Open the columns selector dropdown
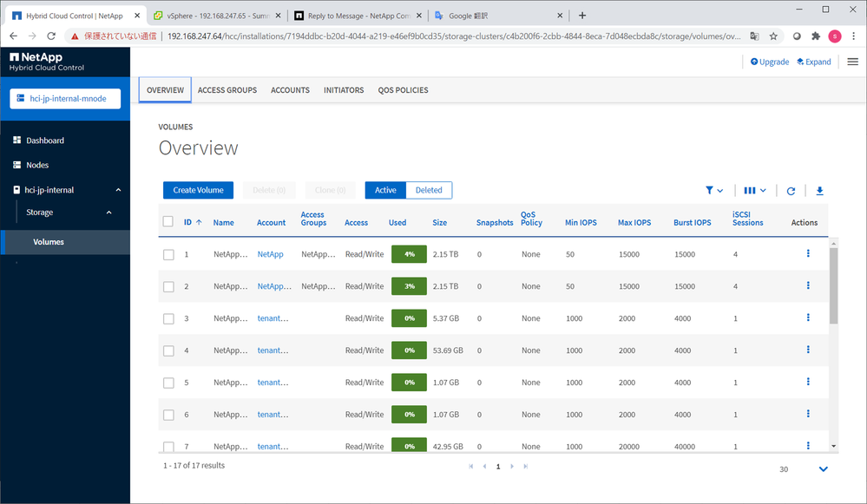This screenshot has width=867, height=504. (x=755, y=191)
